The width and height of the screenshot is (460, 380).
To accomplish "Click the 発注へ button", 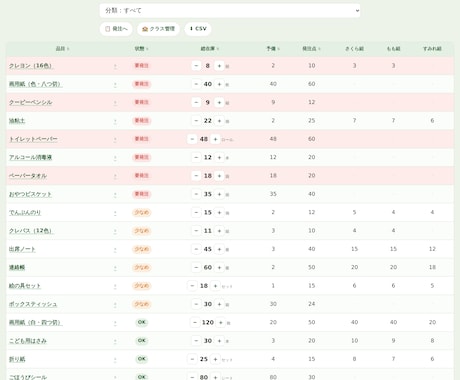I will coord(116,29).
